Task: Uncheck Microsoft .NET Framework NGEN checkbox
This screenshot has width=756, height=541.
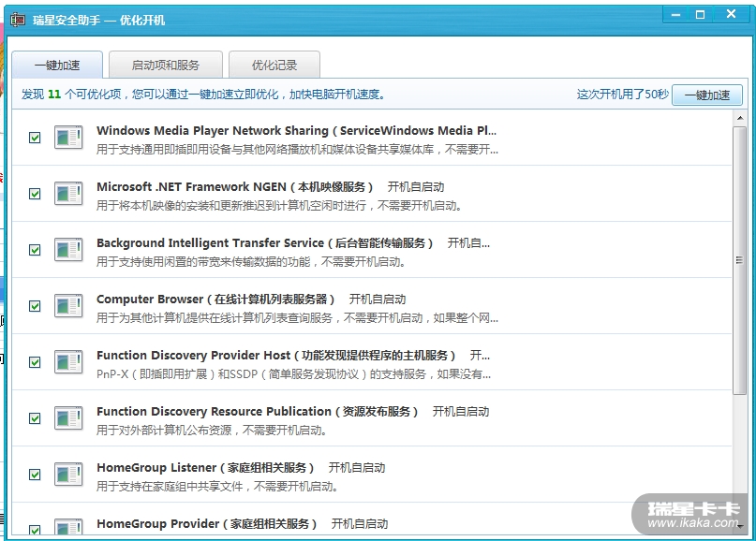Action: [x=35, y=194]
